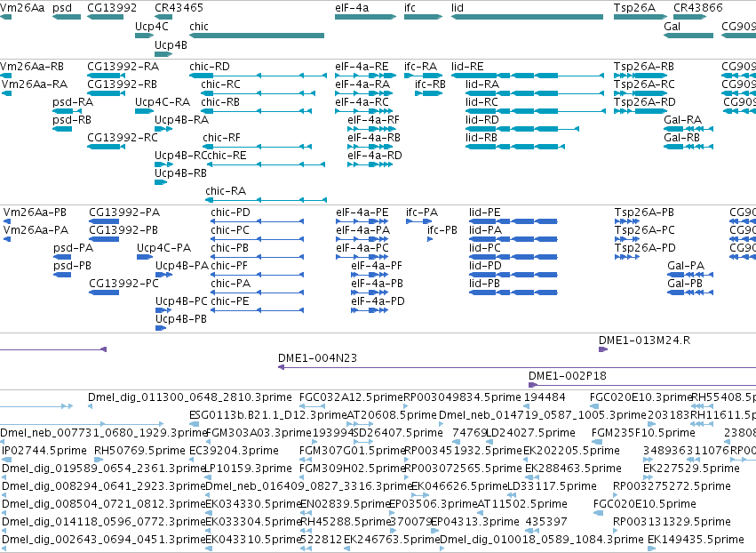Click transcript Ucp4C-RA label
756x553 pixels.
coord(163,102)
